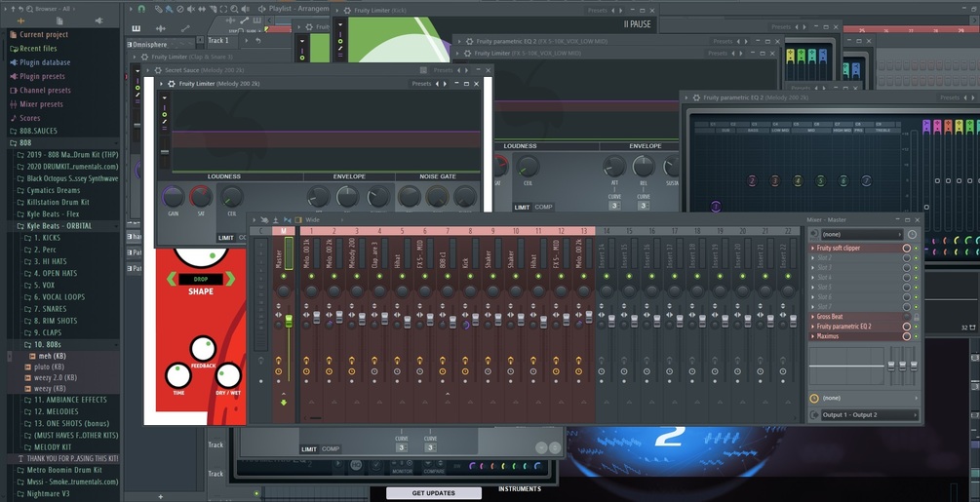Select the mute tool in Playlist toolbar
Screen dimensions: 980x502
point(191,9)
